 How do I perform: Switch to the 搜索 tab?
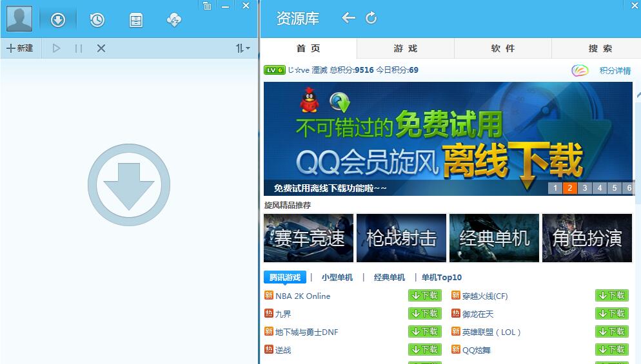point(596,48)
